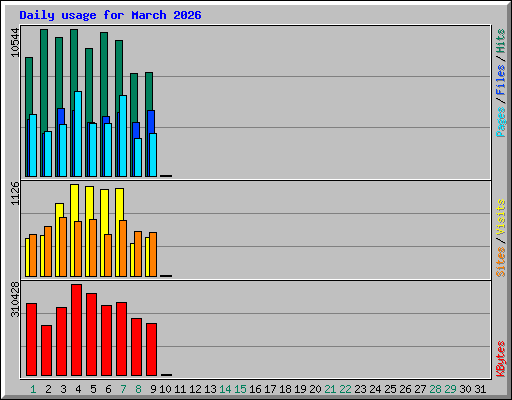Click the day 18 axis label

(x=285, y=389)
